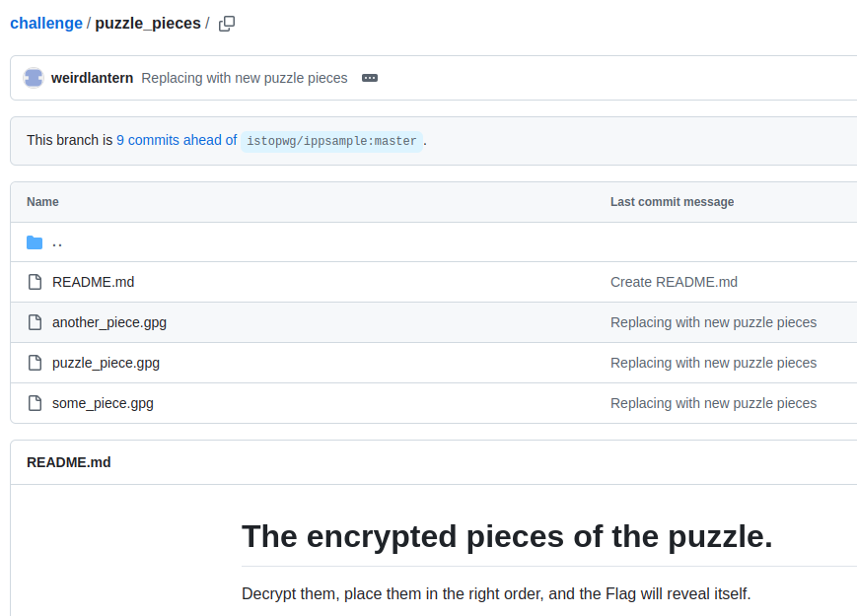Viewport: 857px width, 616px height.
Task: Click the weirdlantern username
Action: (x=92, y=77)
